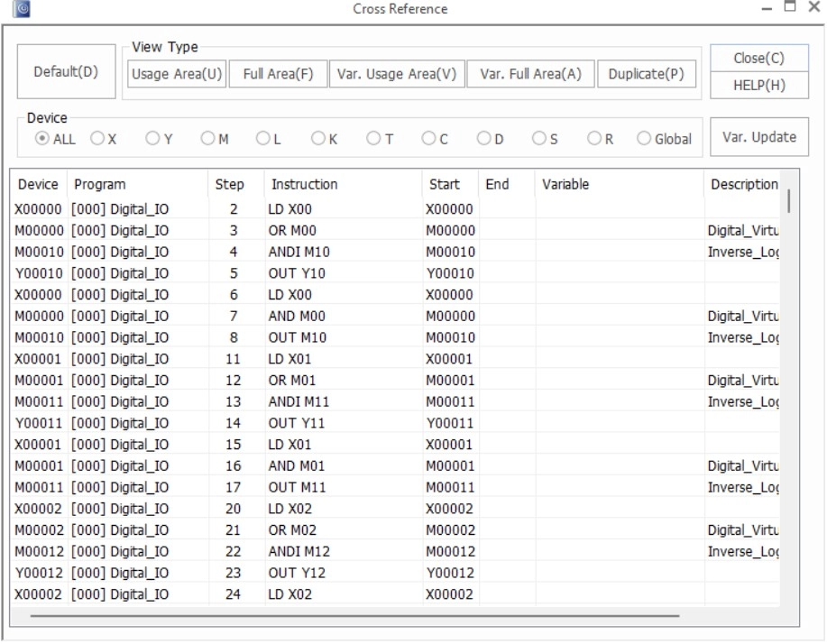This screenshot has width=827, height=644.
Task: Click the Var. Update button
Action: [759, 137]
